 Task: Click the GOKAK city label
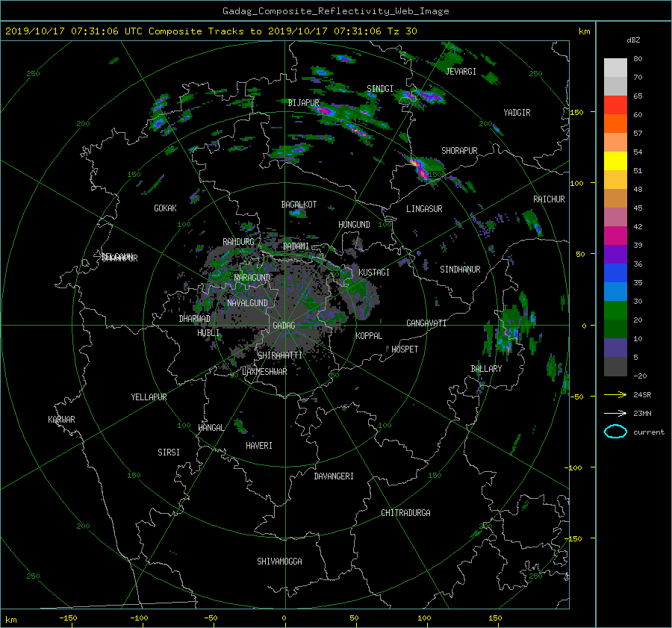pos(166,208)
